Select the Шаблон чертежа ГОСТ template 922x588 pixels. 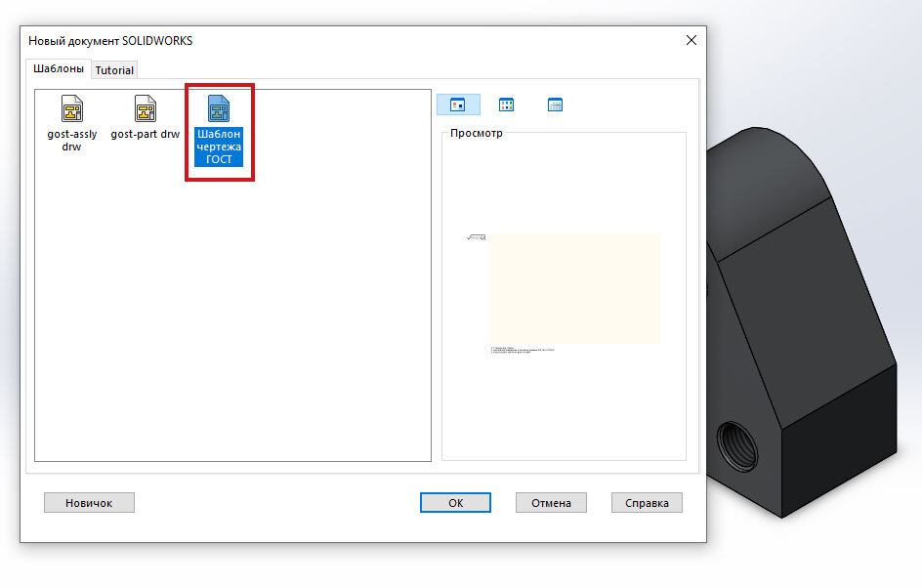[219, 131]
